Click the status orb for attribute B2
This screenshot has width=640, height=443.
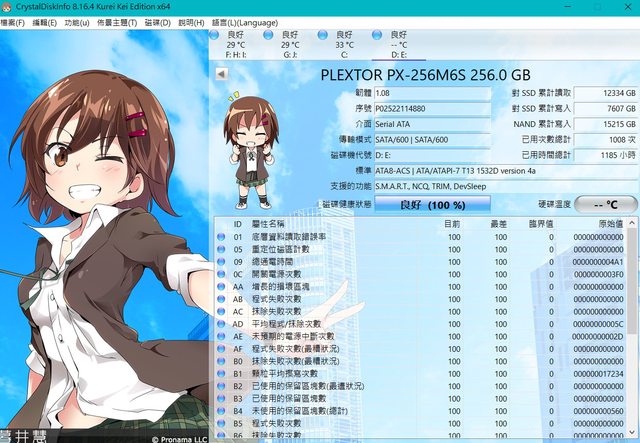point(221,386)
